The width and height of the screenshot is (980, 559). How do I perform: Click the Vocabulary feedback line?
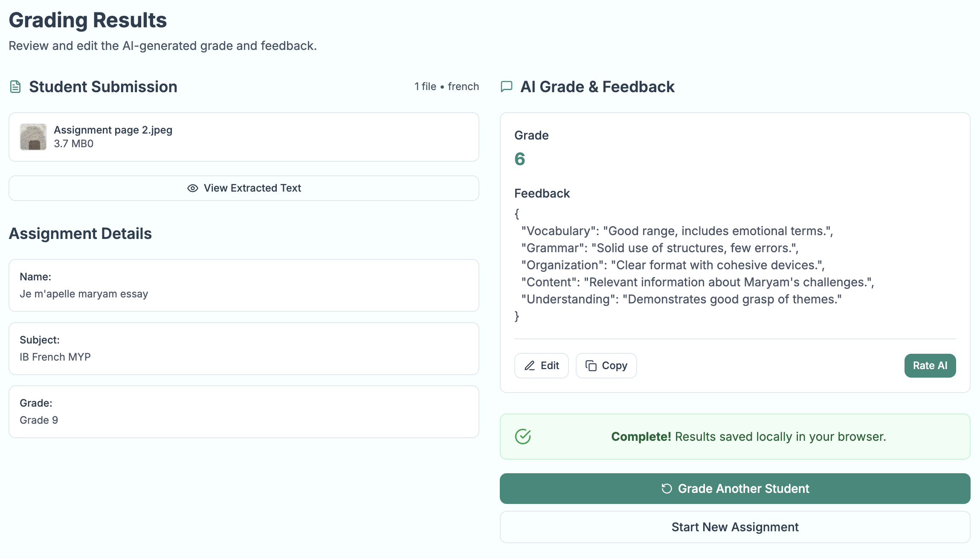[677, 231]
